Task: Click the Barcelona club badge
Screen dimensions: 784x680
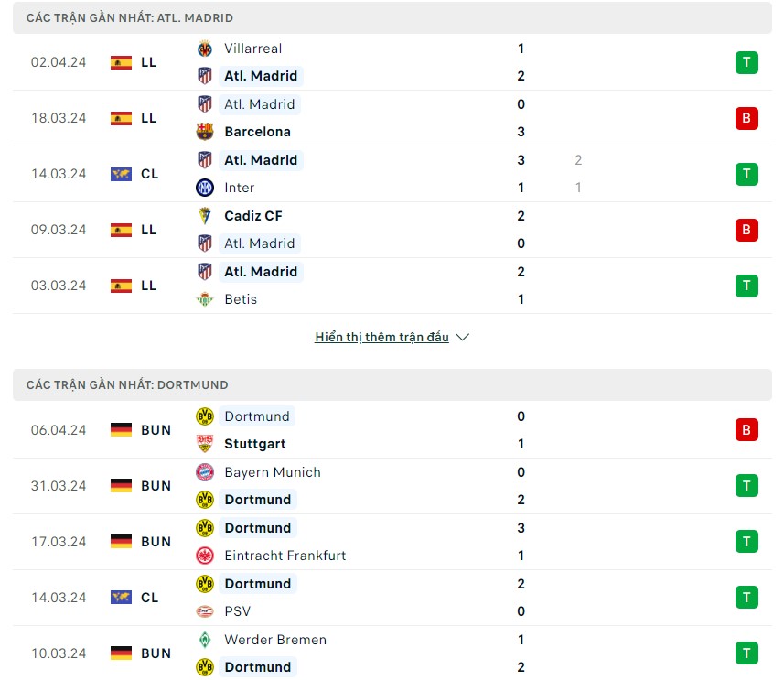Action: [206, 132]
